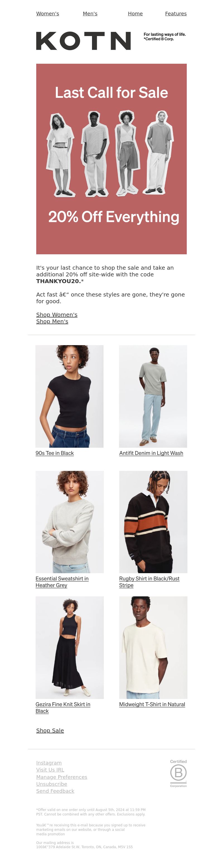Image resolution: width=223 pixels, height=868 pixels.
Task: Follow the Shop Men's link
Action: [52, 321]
